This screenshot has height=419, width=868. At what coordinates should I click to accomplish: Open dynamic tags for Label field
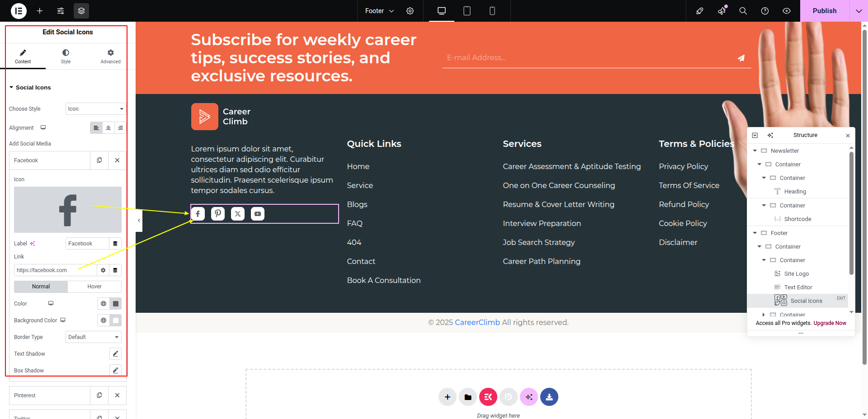click(115, 243)
